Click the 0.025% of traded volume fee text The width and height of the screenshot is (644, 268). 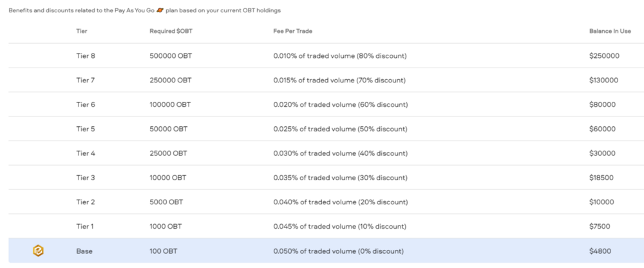coord(314,129)
